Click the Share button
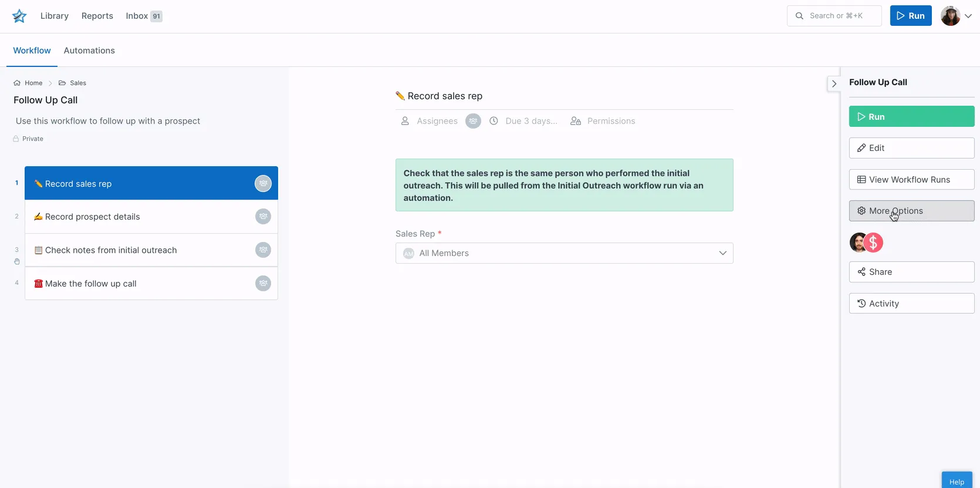 pos(911,272)
